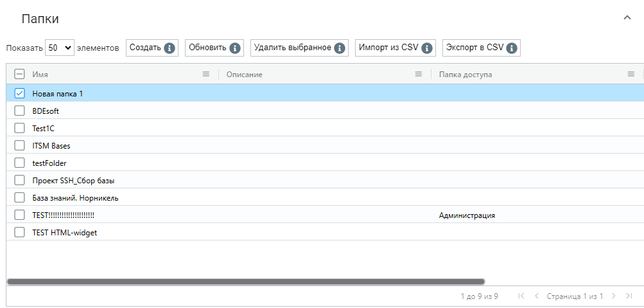Click the horizontal table scrollbar

(246, 282)
